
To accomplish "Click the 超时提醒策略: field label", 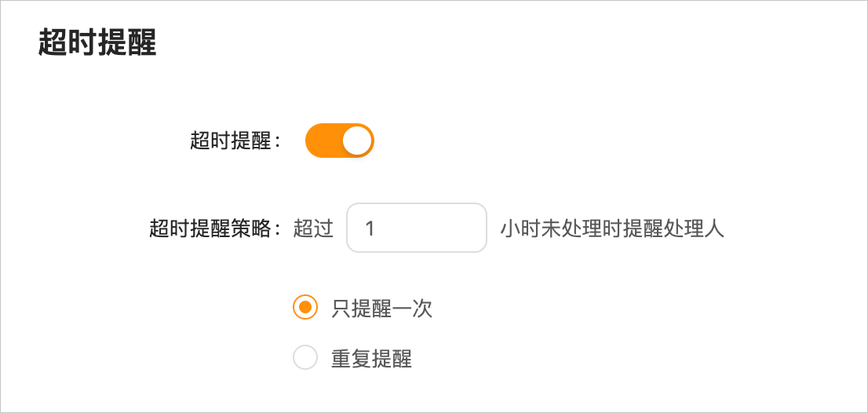I will [x=217, y=228].
